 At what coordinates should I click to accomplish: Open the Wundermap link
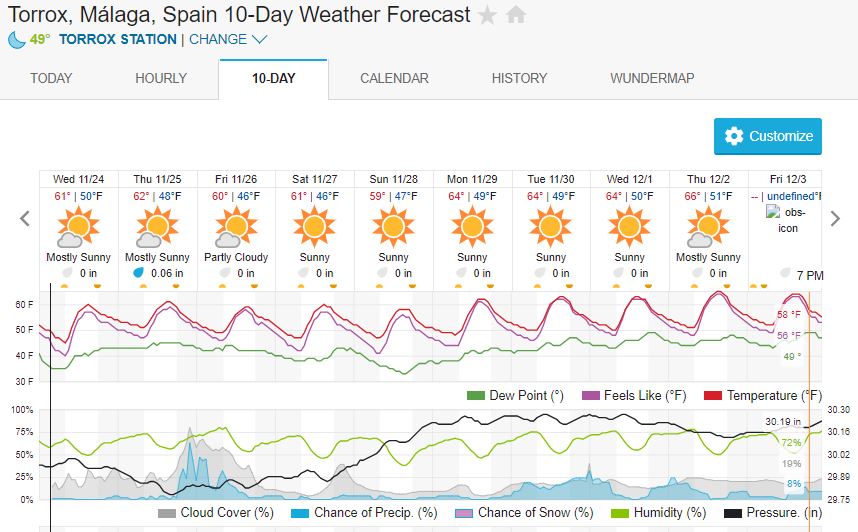point(652,78)
